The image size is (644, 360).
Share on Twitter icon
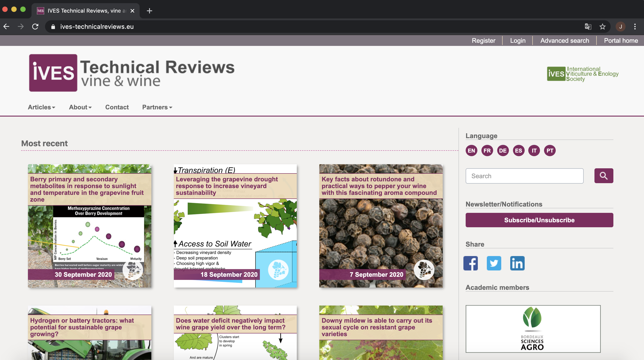click(x=494, y=263)
